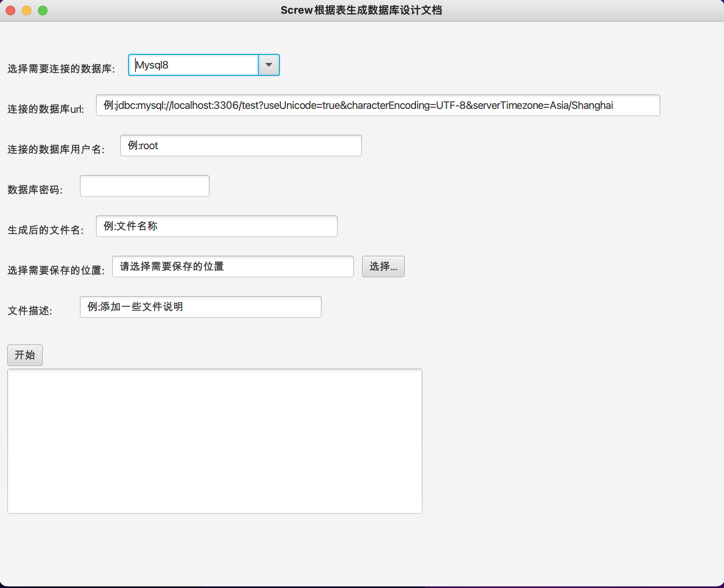Click the 开始 start button
Image resolution: width=724 pixels, height=588 pixels.
click(25, 355)
